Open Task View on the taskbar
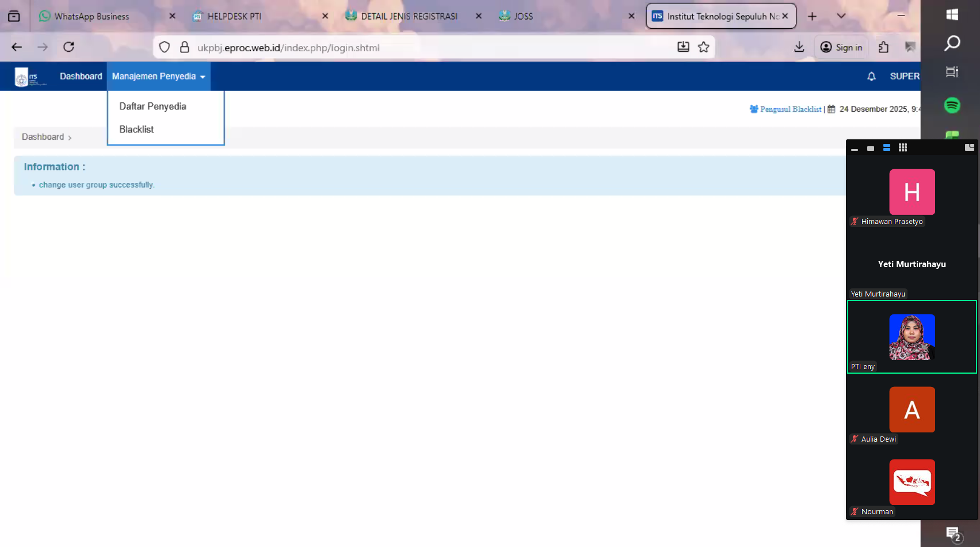The height and width of the screenshot is (547, 980). point(952,72)
